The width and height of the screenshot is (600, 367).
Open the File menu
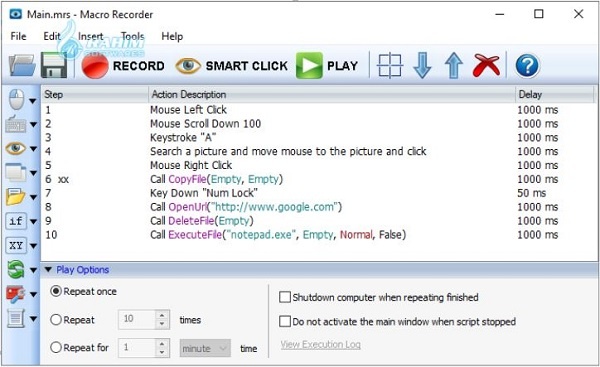click(x=18, y=36)
